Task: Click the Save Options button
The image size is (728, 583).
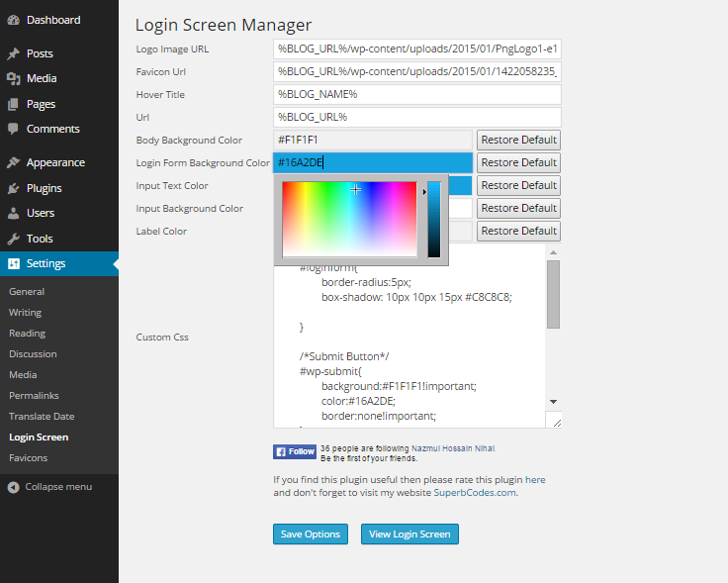Action: (311, 534)
